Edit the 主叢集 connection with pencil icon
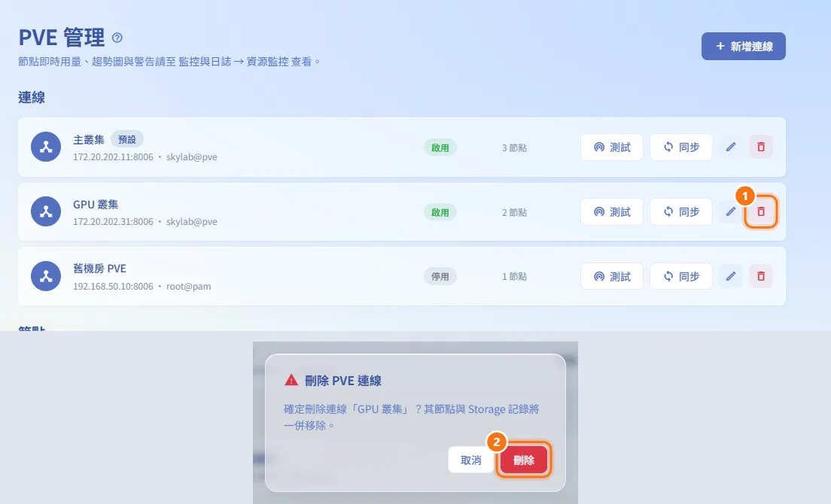831x504 pixels. (731, 147)
